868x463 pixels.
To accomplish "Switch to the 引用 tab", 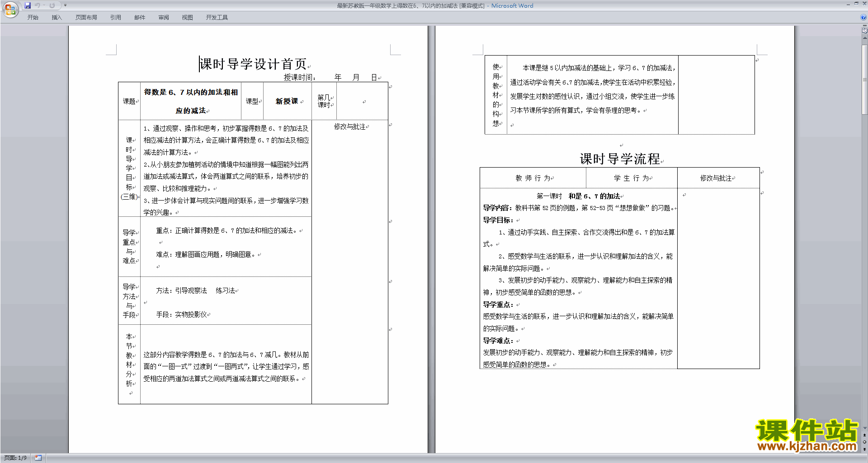I will click(115, 17).
